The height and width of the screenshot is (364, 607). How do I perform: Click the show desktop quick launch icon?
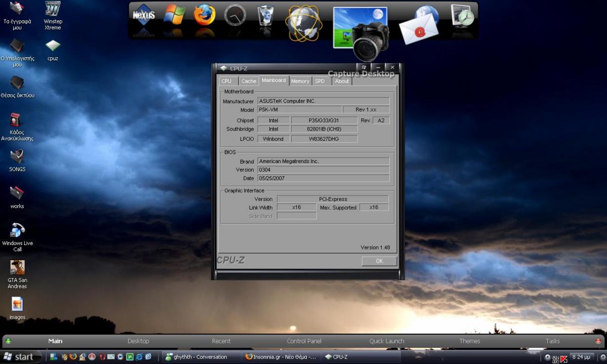tap(54, 356)
